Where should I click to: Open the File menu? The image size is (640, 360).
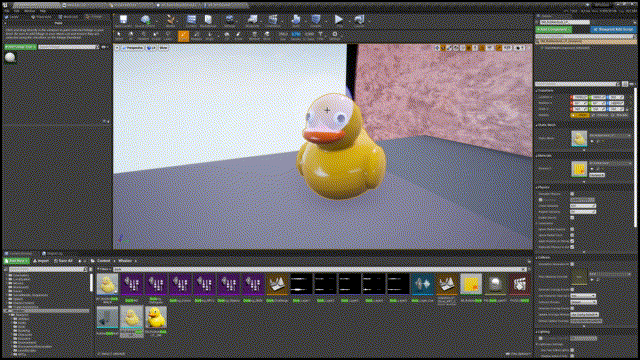tap(7, 11)
